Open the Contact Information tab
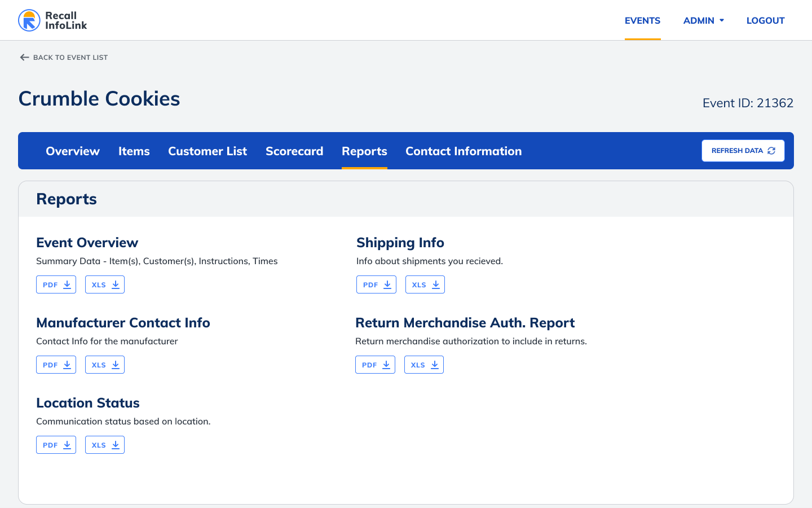The height and width of the screenshot is (508, 812). [464, 151]
